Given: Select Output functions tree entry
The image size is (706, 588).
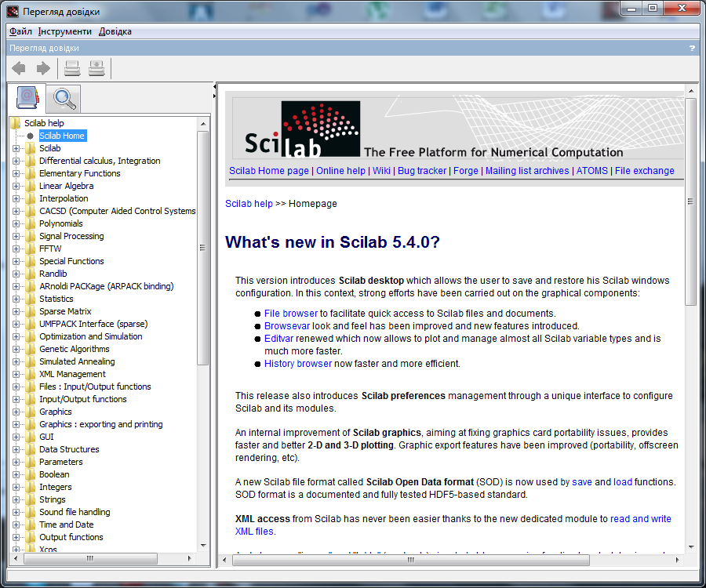Looking at the screenshot, I should coord(71,537).
